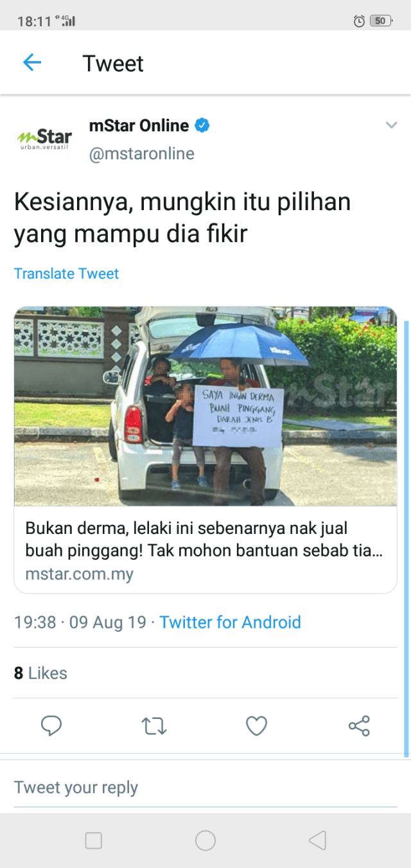The width and height of the screenshot is (411, 868).
Task: Tap the blue verified badge
Action: pos(202,126)
